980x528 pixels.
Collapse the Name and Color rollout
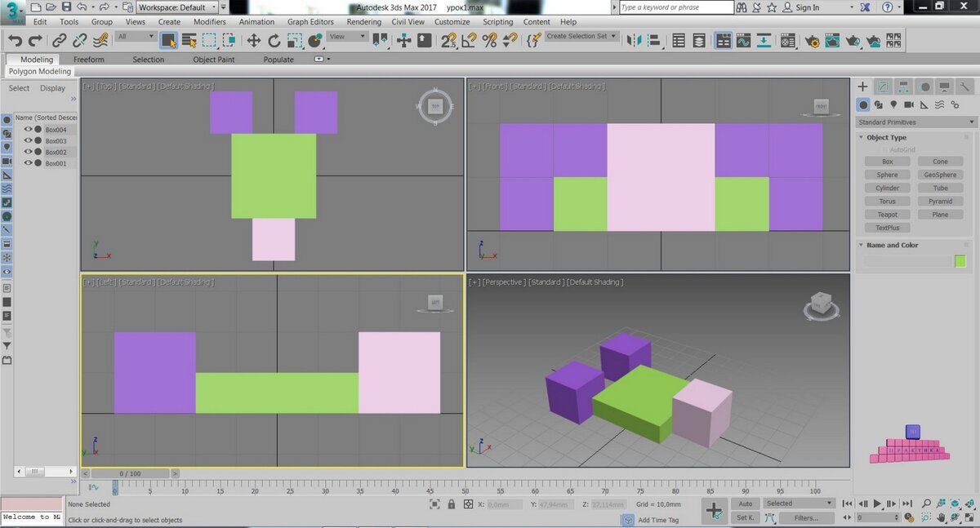click(x=892, y=245)
